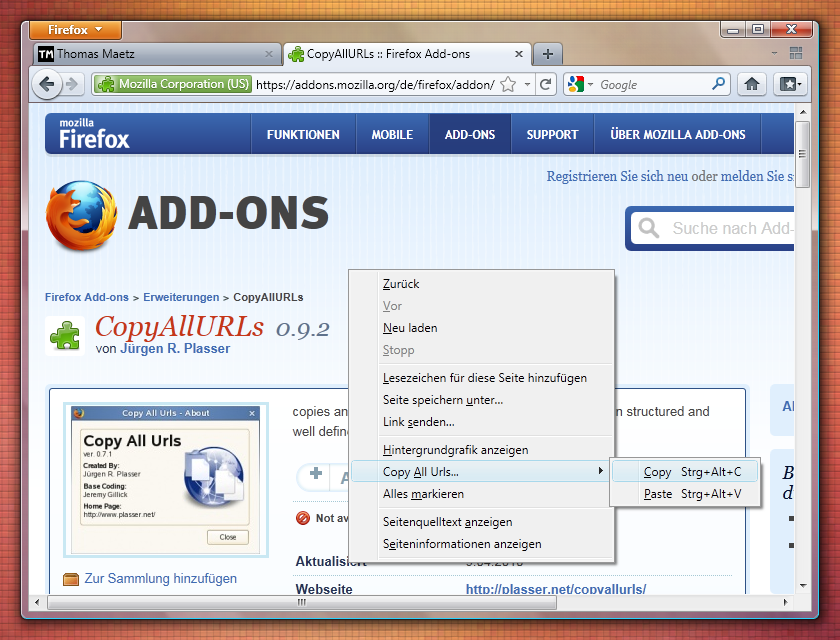Select 'Seitenquelltext anzeigen' in context menu
Viewport: 840px width, 640px height.
[x=447, y=522]
